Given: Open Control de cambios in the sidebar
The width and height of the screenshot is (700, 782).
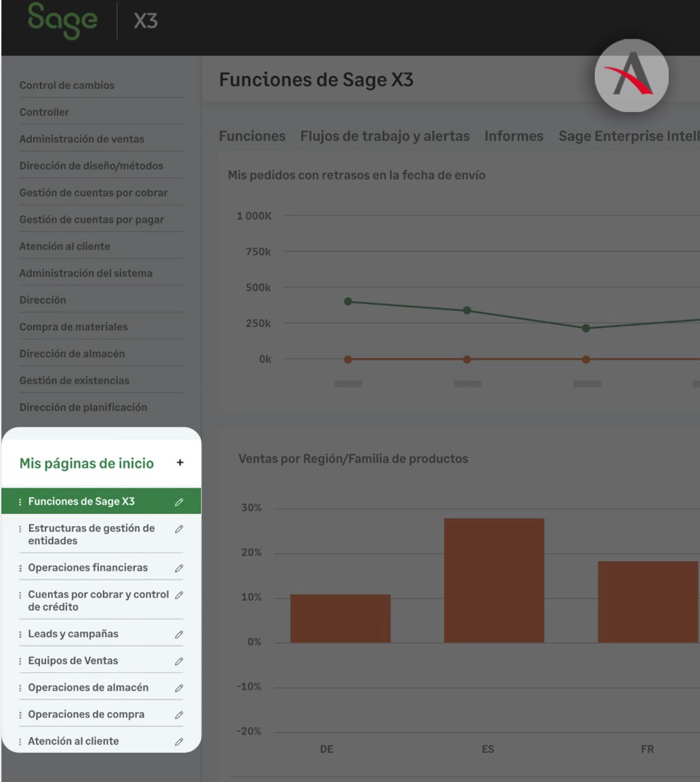Looking at the screenshot, I should click(67, 86).
